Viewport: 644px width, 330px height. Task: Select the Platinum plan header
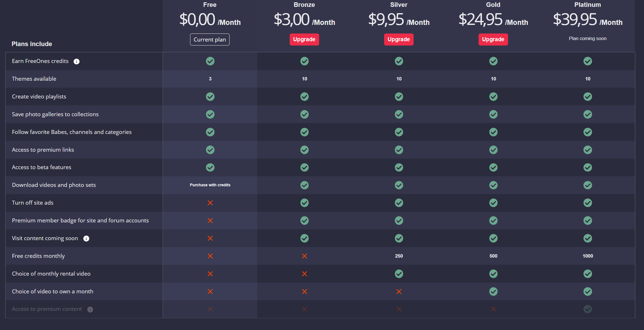click(587, 5)
